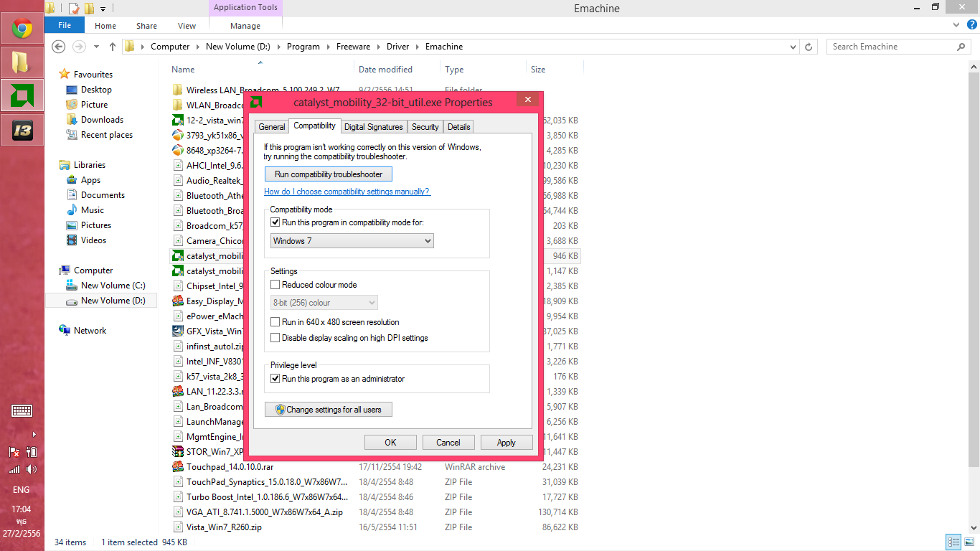Viewport: 980px width, 551px height.
Task: Enable Disable display scaling on high DPI settings
Action: (275, 338)
